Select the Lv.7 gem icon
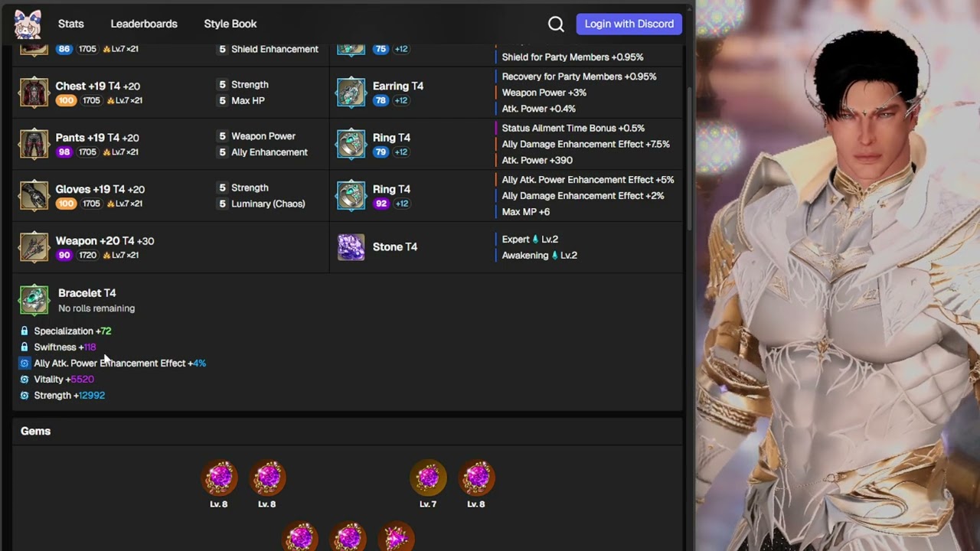The image size is (980, 551). 428,478
